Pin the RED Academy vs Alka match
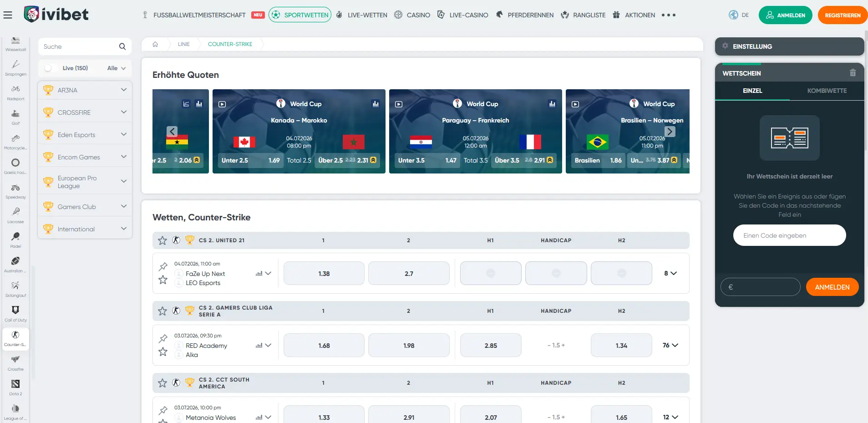This screenshot has width=868, height=423. 163,338
